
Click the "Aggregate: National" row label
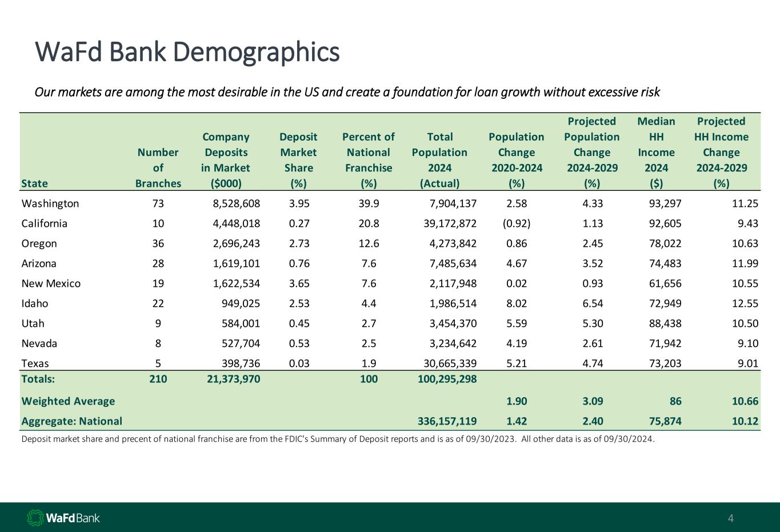[x=71, y=421]
